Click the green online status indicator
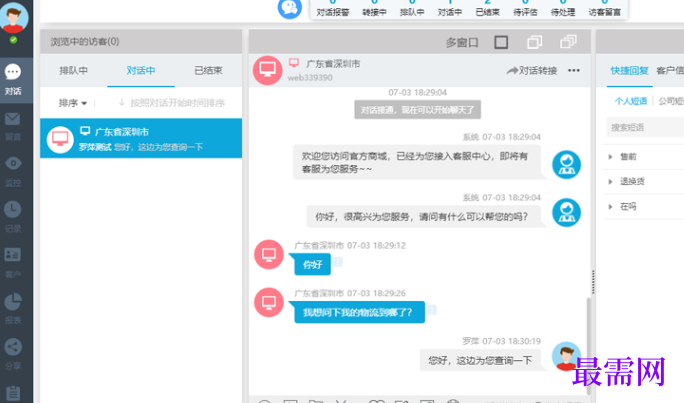Screen dimensions: 684x403 [14, 40]
